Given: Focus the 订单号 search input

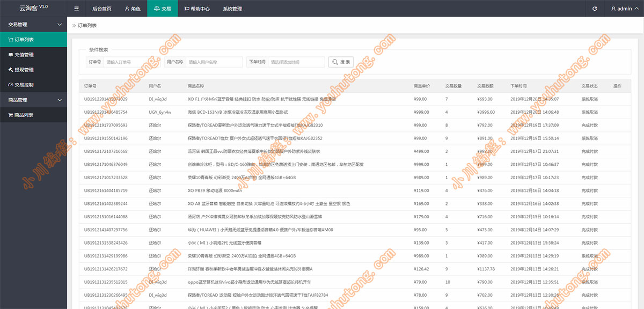Looking at the screenshot, I should 132,62.
